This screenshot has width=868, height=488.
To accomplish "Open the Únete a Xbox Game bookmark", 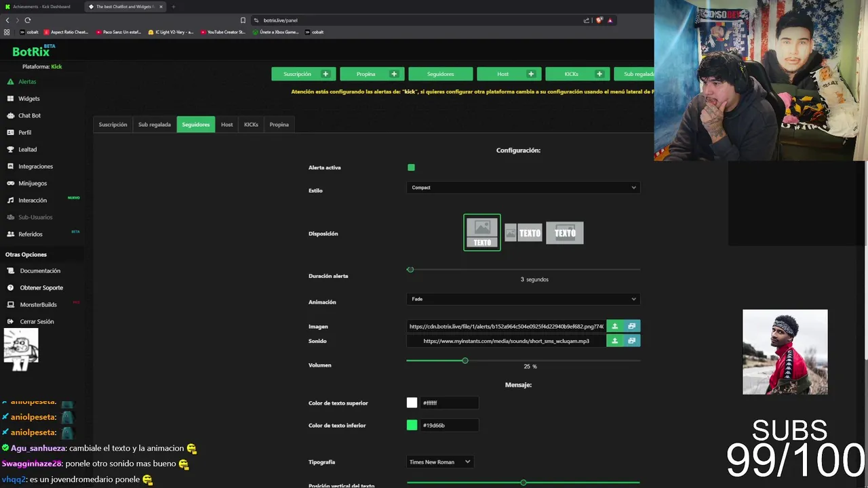I will 275,32.
